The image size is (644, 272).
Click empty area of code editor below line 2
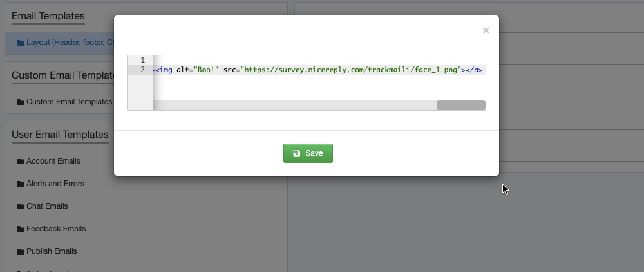coord(319,87)
